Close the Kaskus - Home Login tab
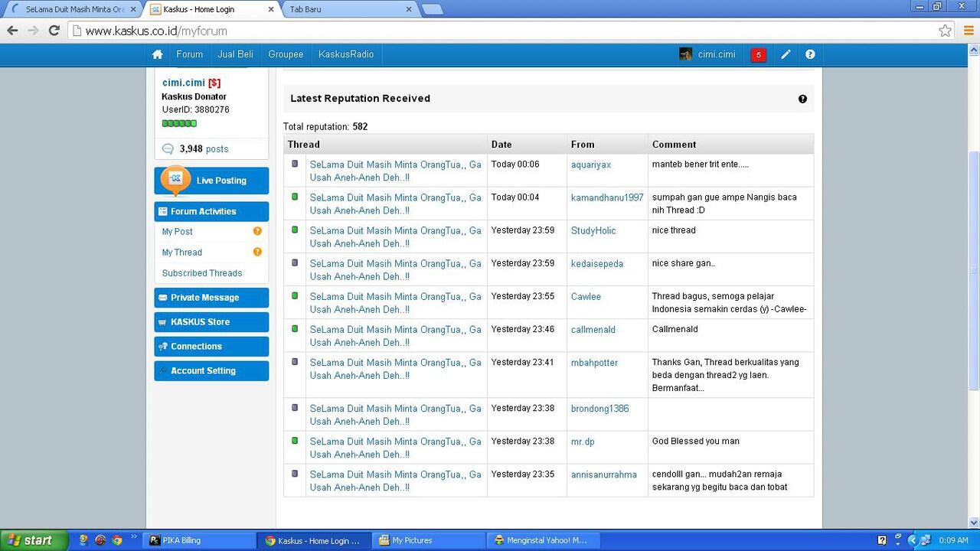Image resolution: width=980 pixels, height=551 pixels. pos(271,9)
